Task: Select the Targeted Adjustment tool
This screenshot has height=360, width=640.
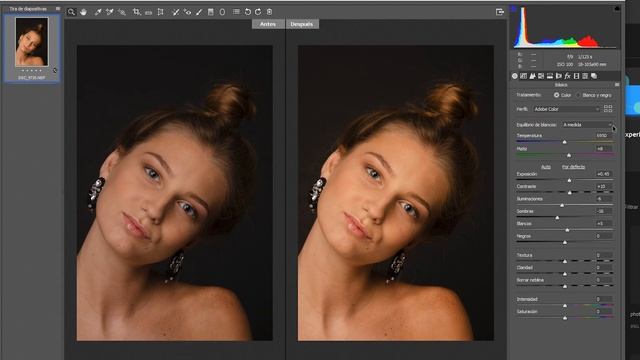Action: (x=122, y=12)
